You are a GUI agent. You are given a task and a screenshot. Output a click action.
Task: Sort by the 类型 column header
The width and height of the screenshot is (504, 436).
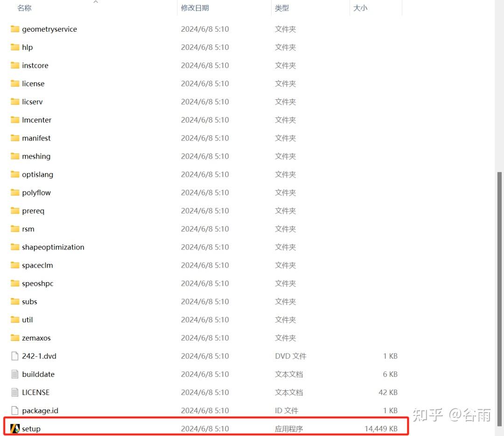pos(282,8)
